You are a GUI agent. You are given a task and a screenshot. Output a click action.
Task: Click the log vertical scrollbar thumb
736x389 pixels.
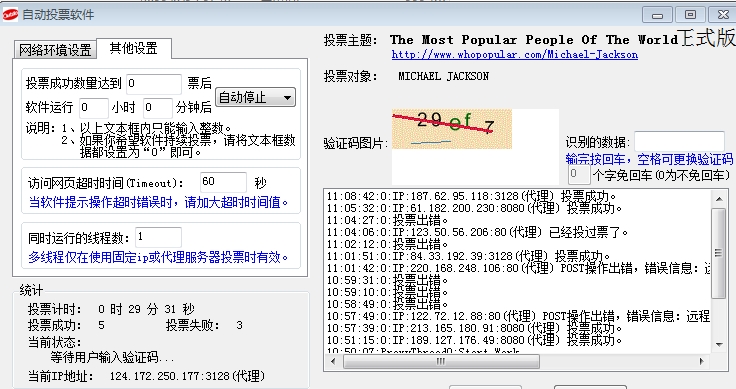coord(719,253)
